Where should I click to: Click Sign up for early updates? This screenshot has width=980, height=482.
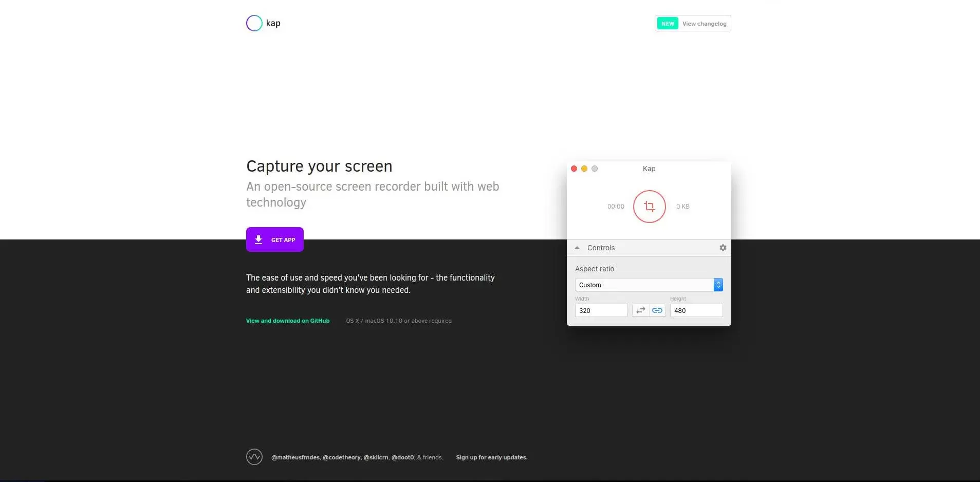pos(491,457)
